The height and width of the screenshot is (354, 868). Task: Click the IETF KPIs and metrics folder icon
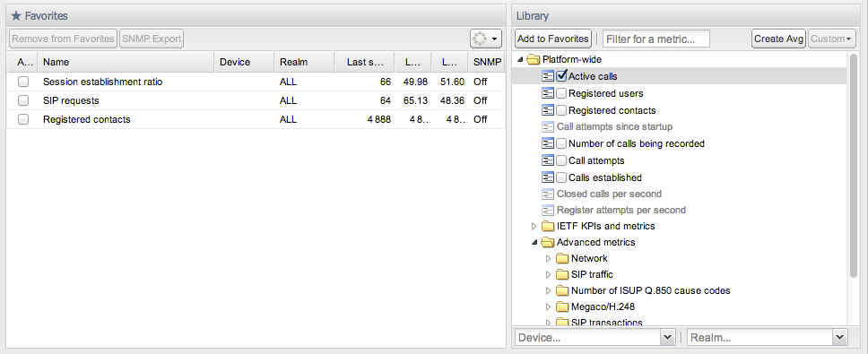click(548, 226)
